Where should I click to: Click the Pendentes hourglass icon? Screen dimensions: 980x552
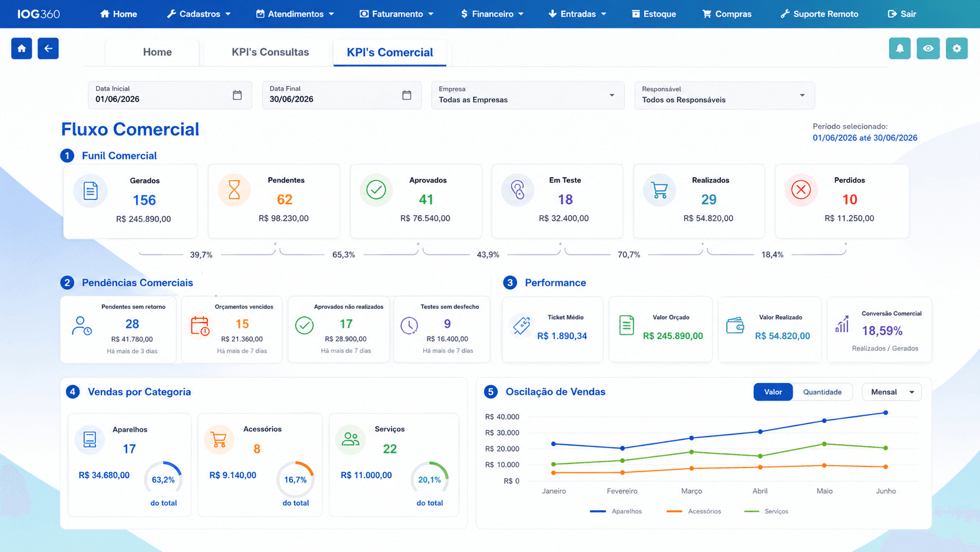[234, 190]
